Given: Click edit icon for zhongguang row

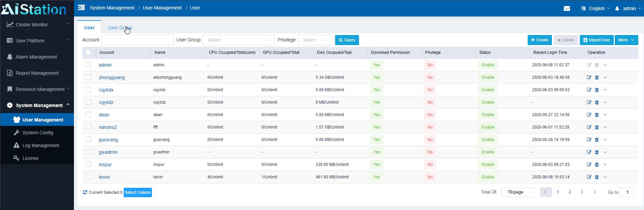Looking at the screenshot, I should (x=589, y=77).
